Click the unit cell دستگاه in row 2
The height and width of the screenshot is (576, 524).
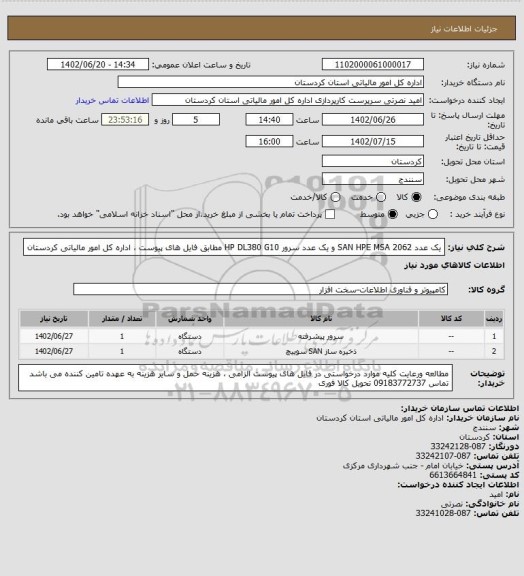tap(190, 351)
